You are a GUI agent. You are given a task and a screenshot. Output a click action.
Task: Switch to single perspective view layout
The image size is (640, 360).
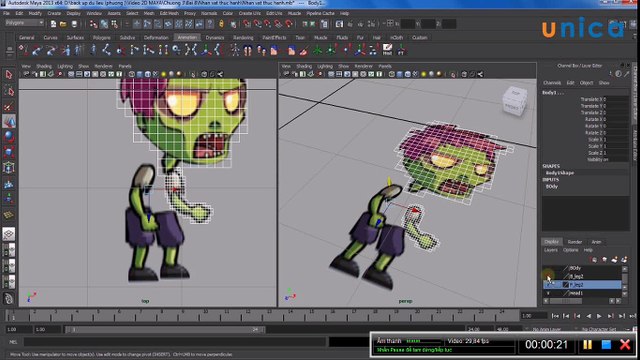point(9,234)
